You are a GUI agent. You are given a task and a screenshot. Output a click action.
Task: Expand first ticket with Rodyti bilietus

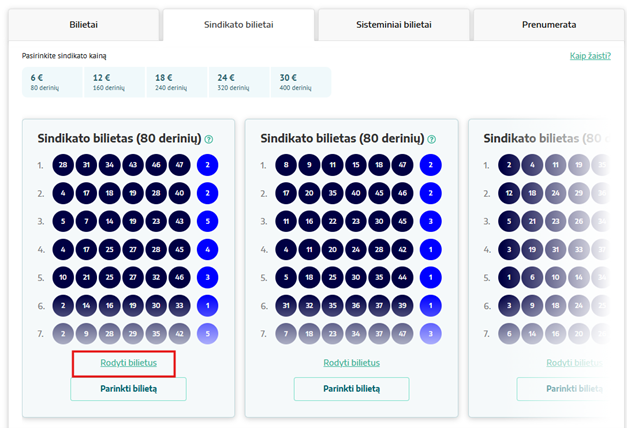tap(128, 363)
